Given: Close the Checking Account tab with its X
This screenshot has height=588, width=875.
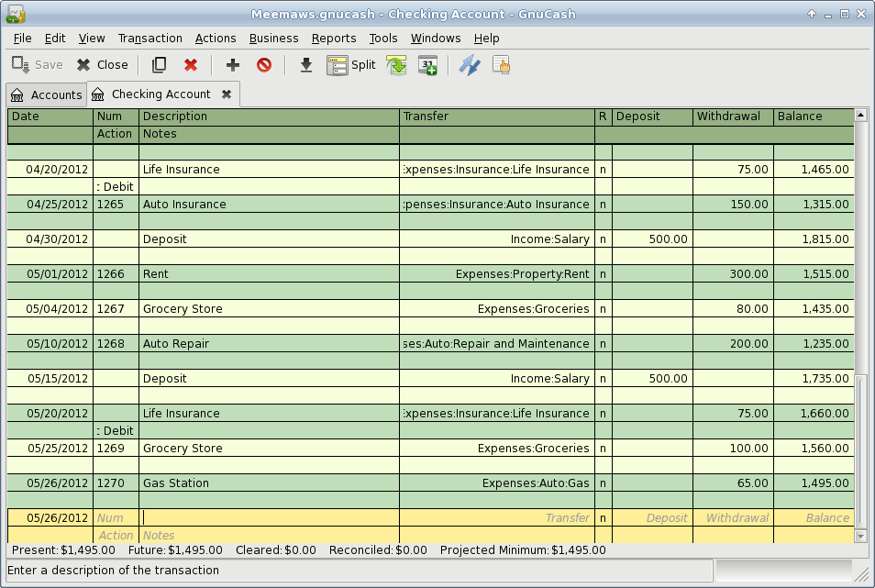Looking at the screenshot, I should [227, 94].
